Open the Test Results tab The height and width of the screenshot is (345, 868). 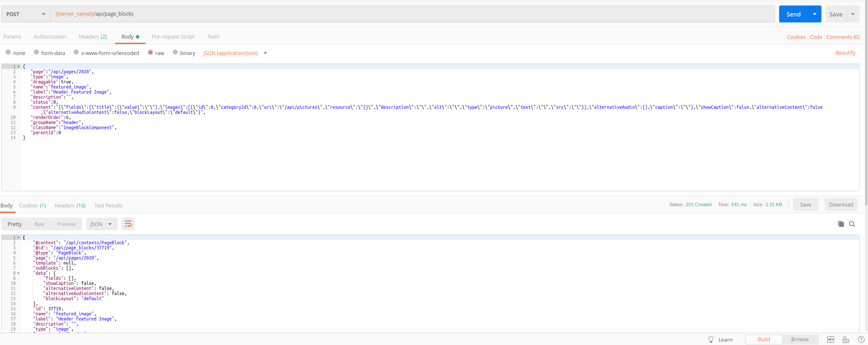point(108,205)
